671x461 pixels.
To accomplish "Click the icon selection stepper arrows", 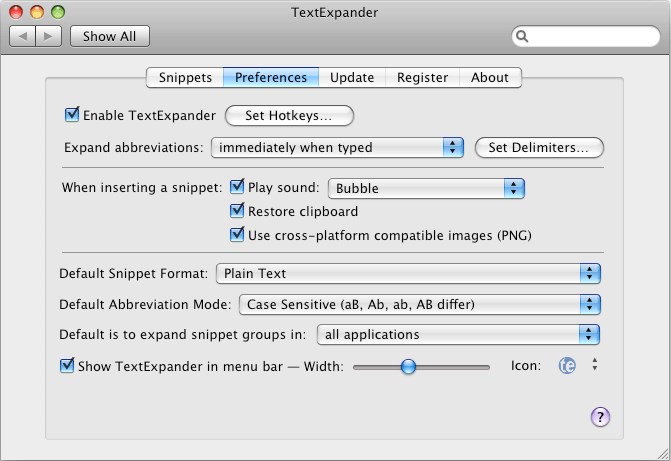I will (594, 364).
